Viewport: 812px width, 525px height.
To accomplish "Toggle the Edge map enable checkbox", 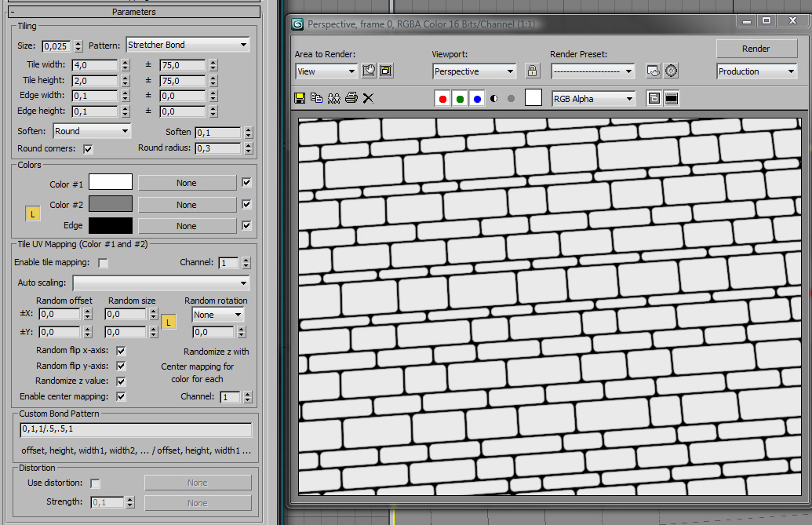I will pyautogui.click(x=246, y=225).
